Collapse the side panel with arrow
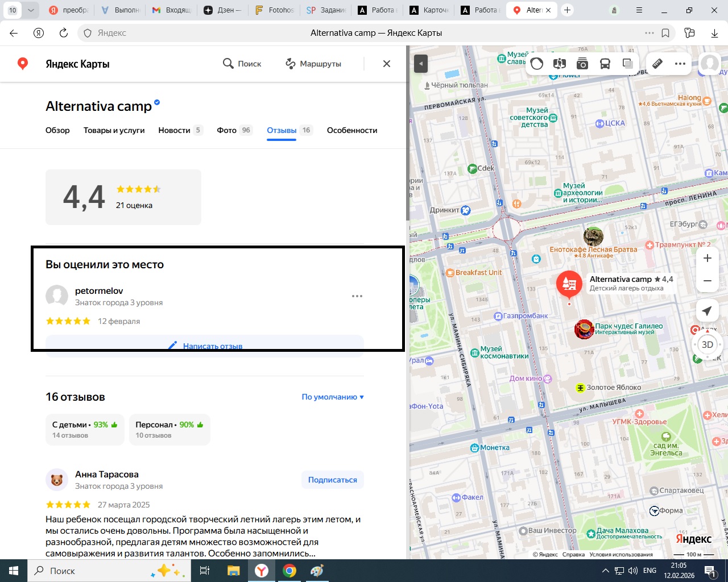 [420, 64]
